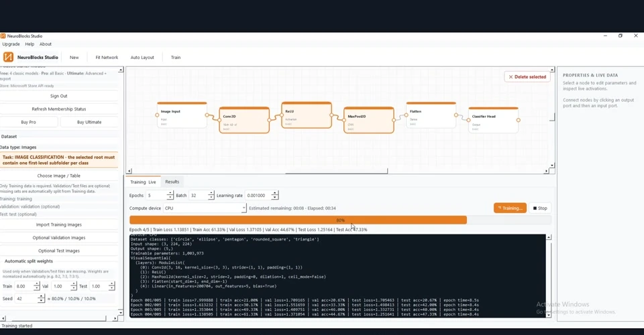This screenshot has height=335, width=644.
Task: Select the MaxPool2D node
Action: 369,120
